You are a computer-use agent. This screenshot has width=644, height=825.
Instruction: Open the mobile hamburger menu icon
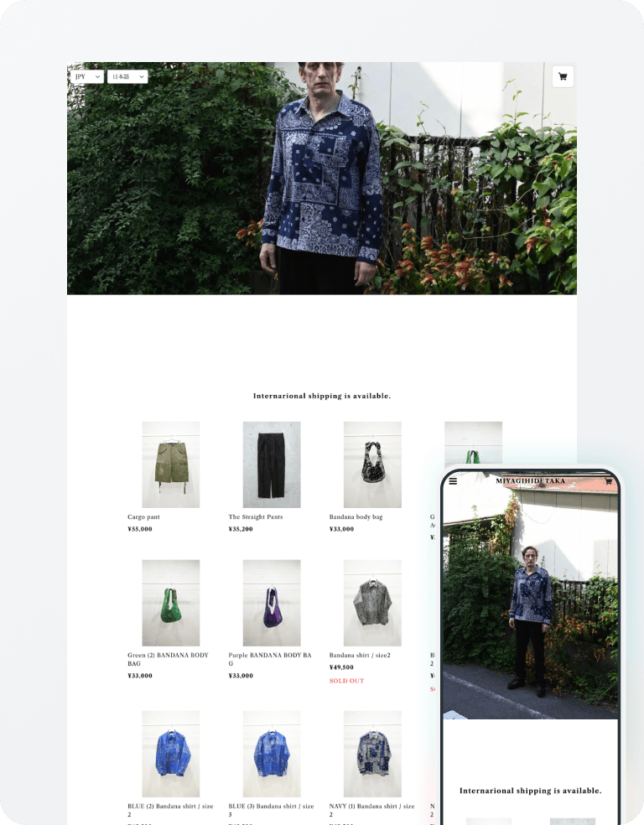pos(453,481)
